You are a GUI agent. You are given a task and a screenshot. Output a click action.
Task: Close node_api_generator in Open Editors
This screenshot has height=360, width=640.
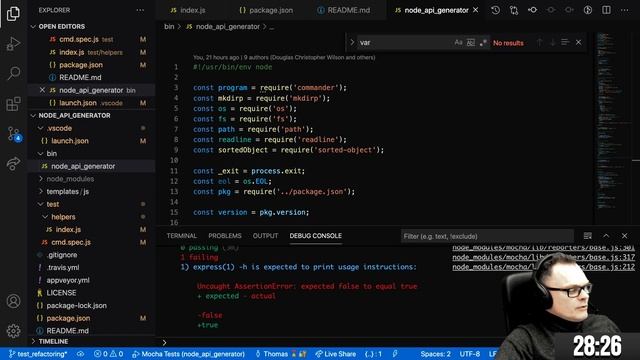pos(42,90)
